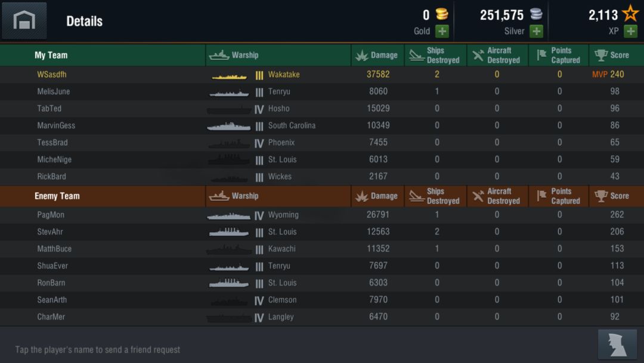644x363 pixels.
Task: Tap My Team Ships Destroyed column header
Action: coord(435,55)
